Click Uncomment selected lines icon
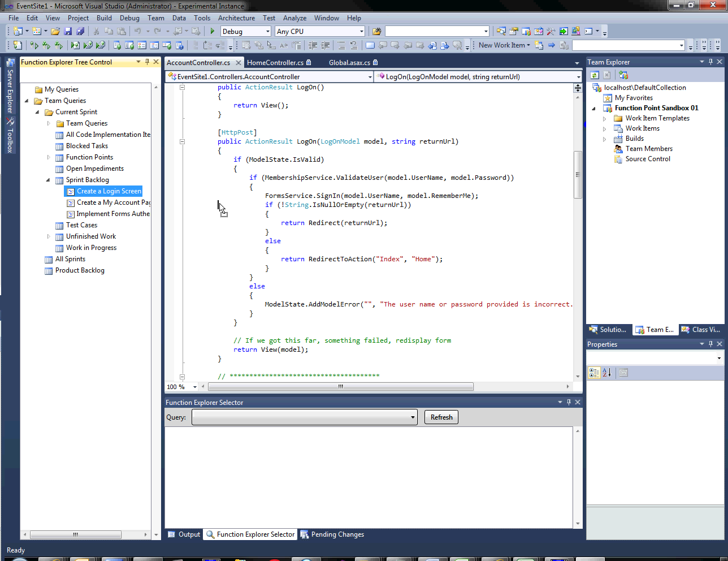Screen dimensions: 728x561 (x=354, y=45)
